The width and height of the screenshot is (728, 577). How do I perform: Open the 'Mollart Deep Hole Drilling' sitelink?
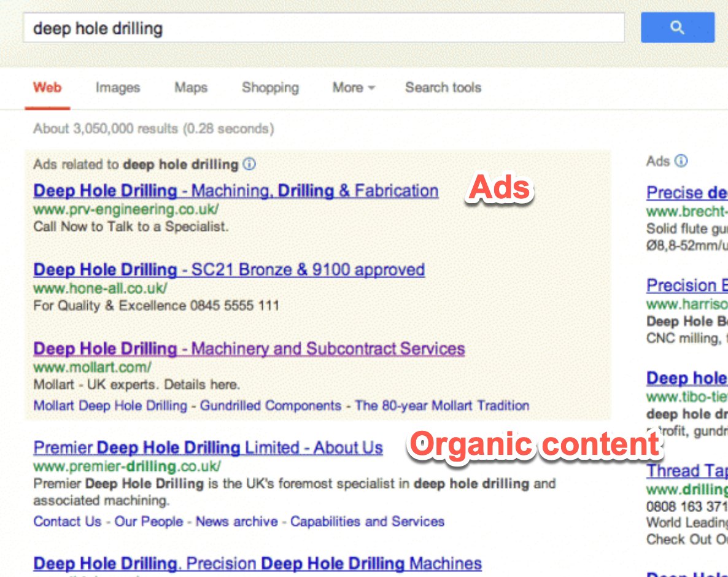click(110, 405)
